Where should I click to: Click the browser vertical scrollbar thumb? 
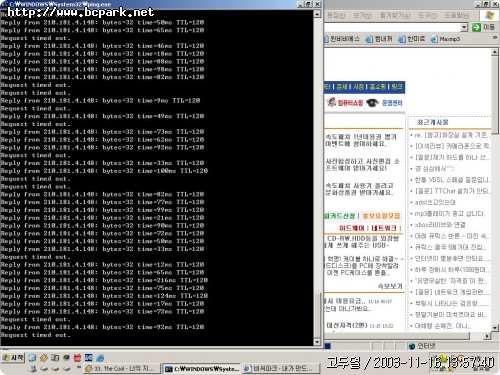(495, 95)
